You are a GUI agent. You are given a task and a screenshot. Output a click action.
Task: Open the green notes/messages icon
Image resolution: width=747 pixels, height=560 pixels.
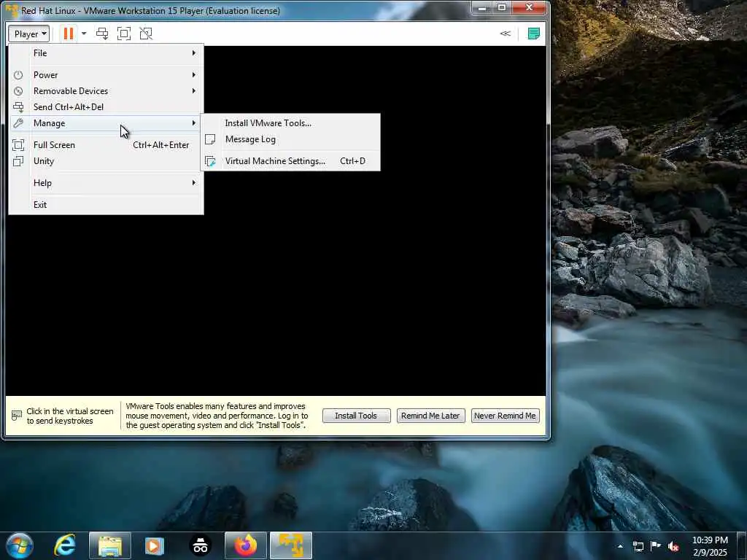coord(533,34)
